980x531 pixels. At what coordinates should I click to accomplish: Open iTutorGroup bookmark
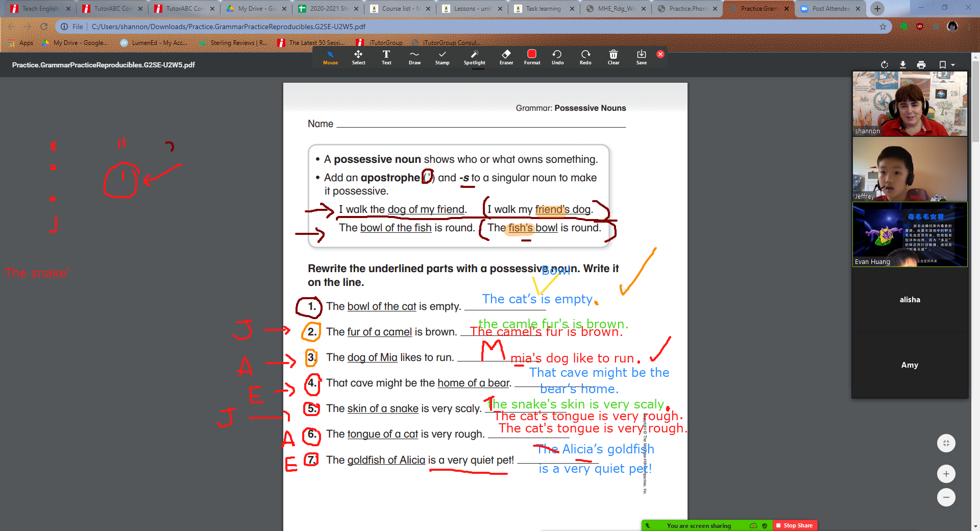point(379,43)
